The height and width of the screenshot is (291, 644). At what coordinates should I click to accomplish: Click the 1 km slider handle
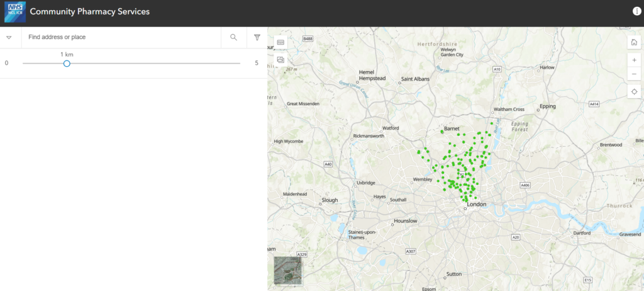pyautogui.click(x=67, y=64)
